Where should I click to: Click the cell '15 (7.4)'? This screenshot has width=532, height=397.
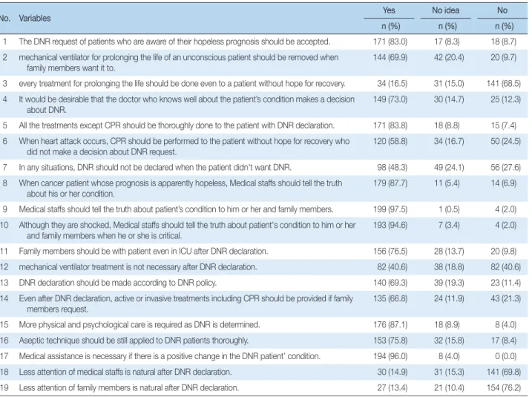(504, 125)
